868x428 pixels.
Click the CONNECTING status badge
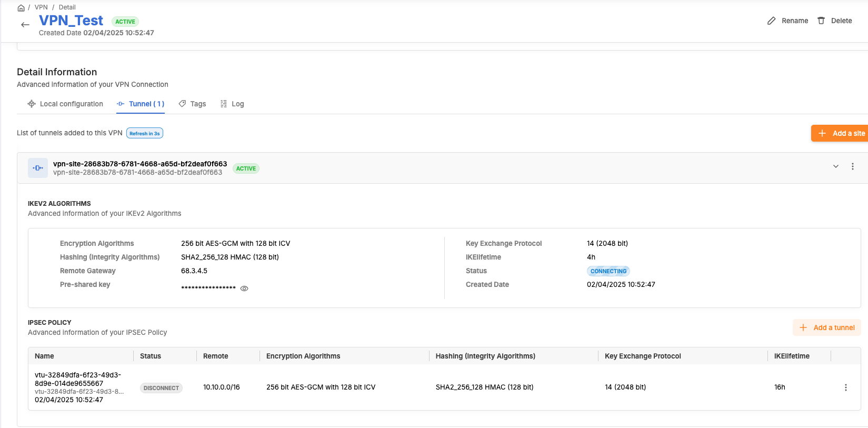tap(608, 271)
